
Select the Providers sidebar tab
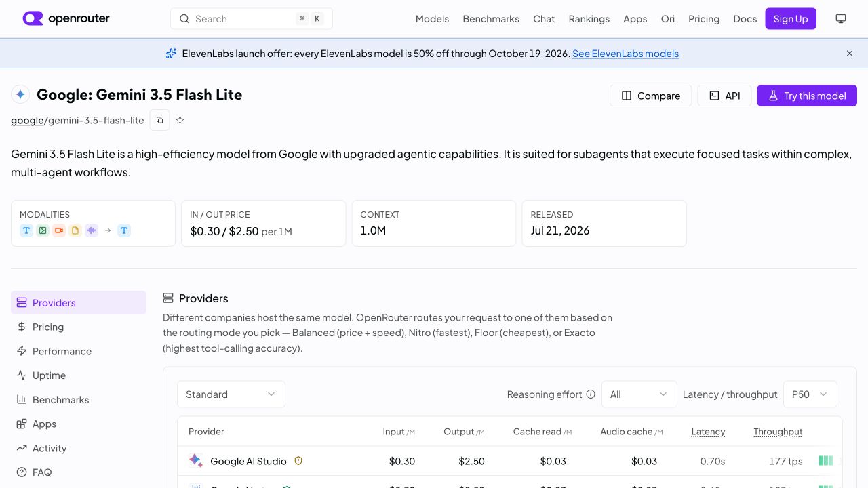(x=79, y=303)
